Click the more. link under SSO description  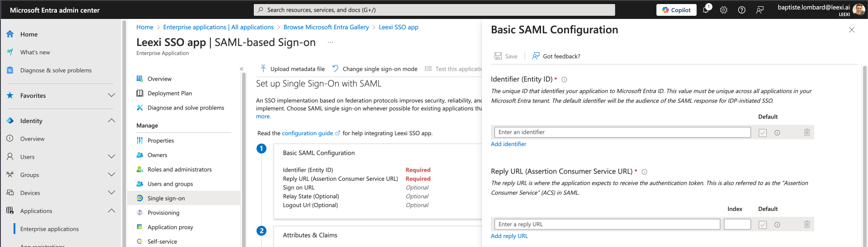click(x=263, y=116)
